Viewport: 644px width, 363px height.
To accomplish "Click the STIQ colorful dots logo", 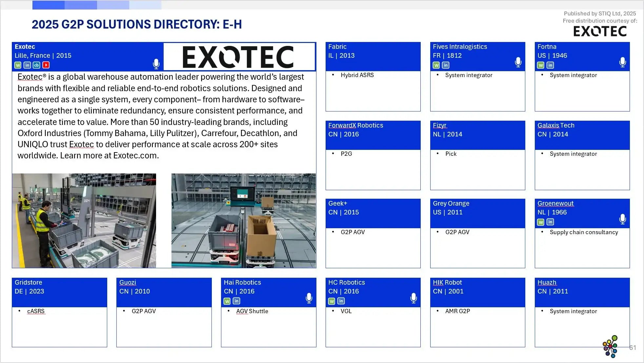I will (x=610, y=347).
